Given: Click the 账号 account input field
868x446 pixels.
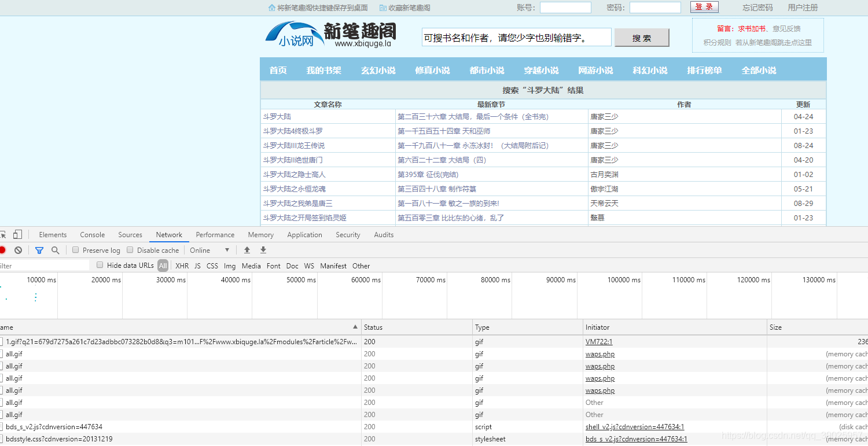Looking at the screenshot, I should click(565, 8).
